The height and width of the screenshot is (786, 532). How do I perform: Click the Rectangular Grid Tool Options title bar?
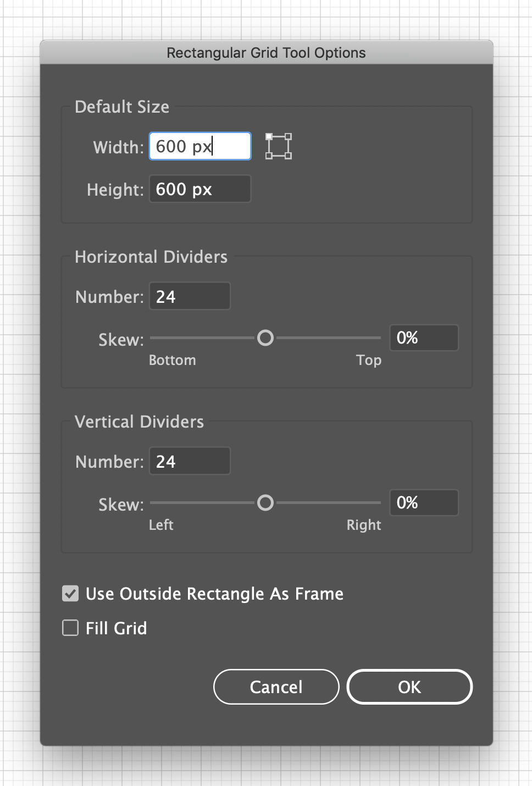266,53
